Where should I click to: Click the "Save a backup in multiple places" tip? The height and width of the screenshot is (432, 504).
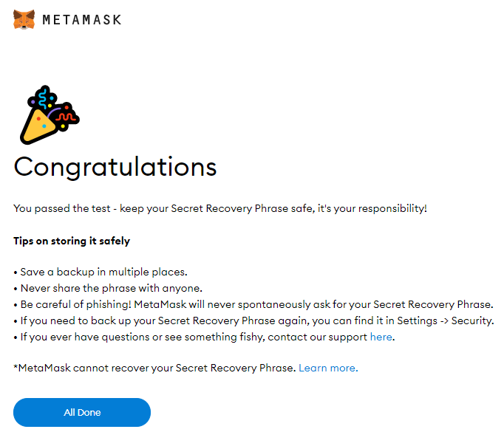tap(103, 272)
